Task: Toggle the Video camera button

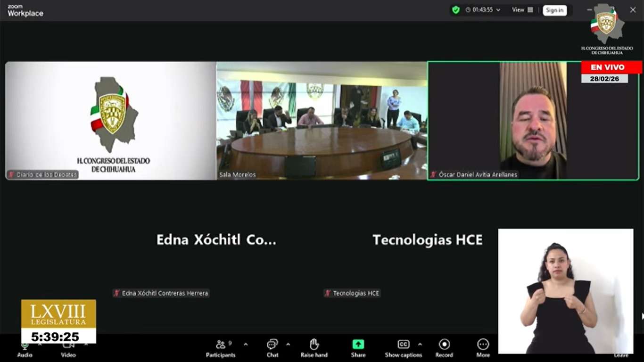Action: pyautogui.click(x=68, y=348)
